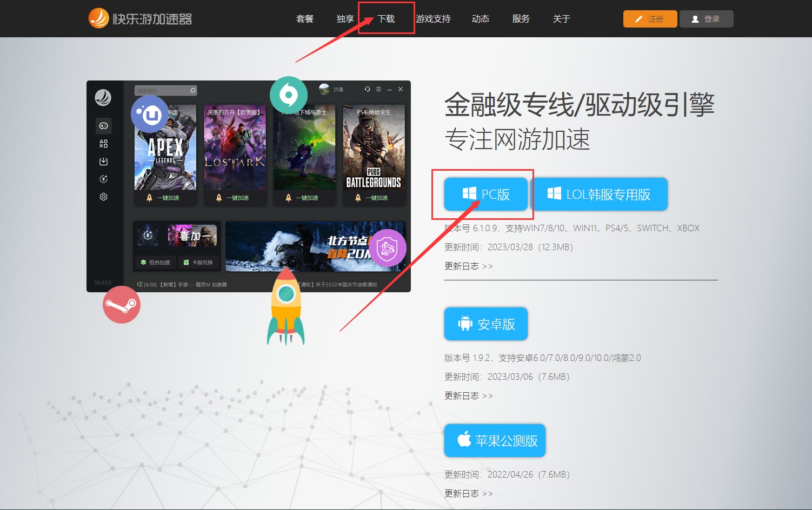Go to the 下载 page tab

click(x=386, y=19)
